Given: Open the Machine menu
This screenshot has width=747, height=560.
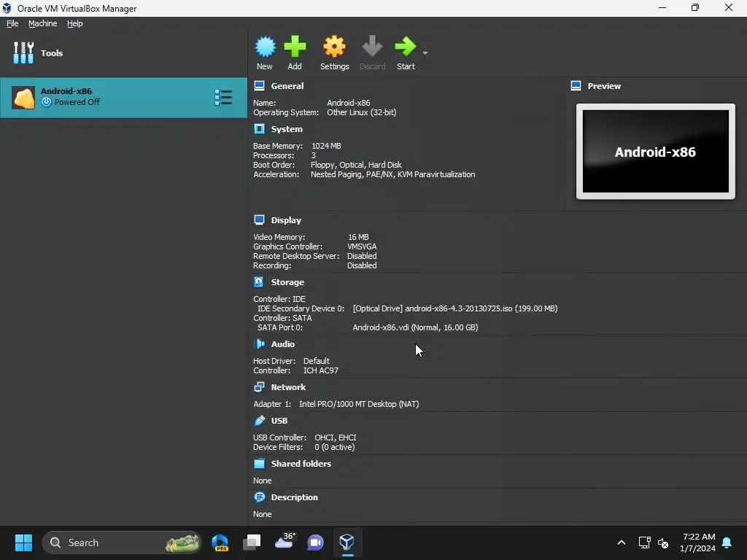Looking at the screenshot, I should click(x=43, y=23).
